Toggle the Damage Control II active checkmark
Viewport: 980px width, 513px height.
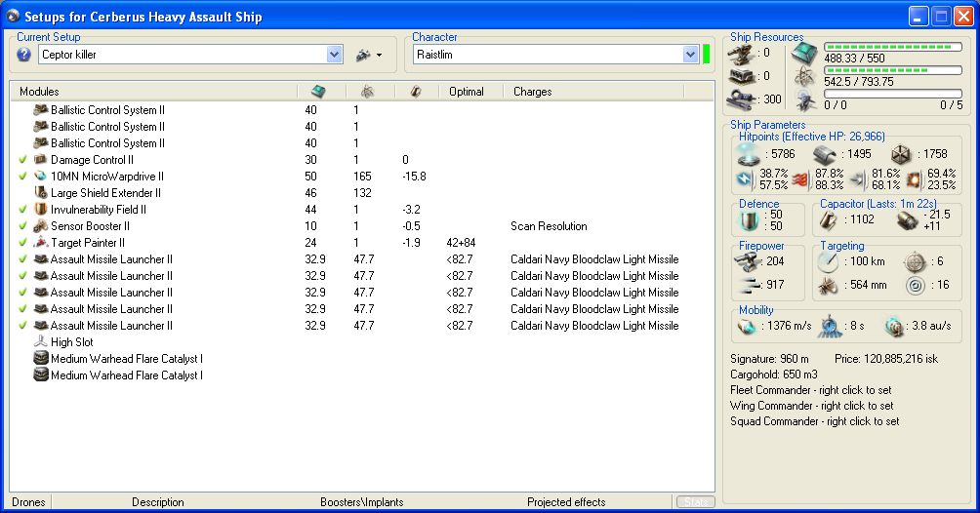22,160
